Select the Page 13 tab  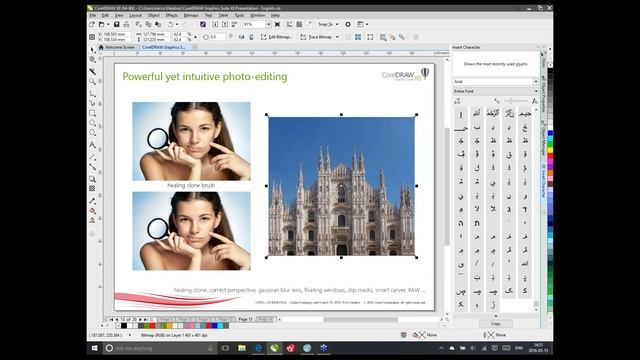point(245,319)
